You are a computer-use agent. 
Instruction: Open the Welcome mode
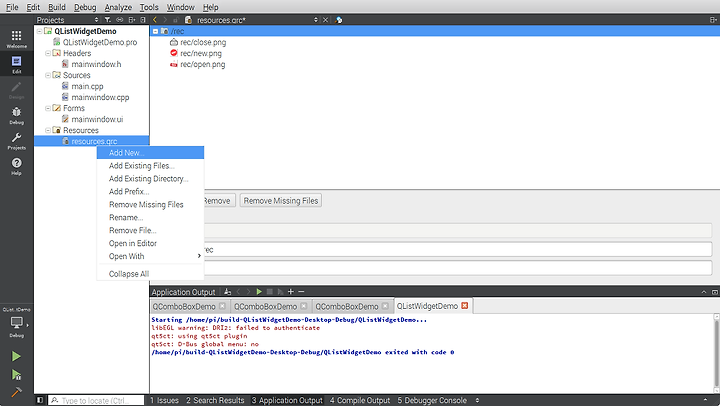click(17, 39)
